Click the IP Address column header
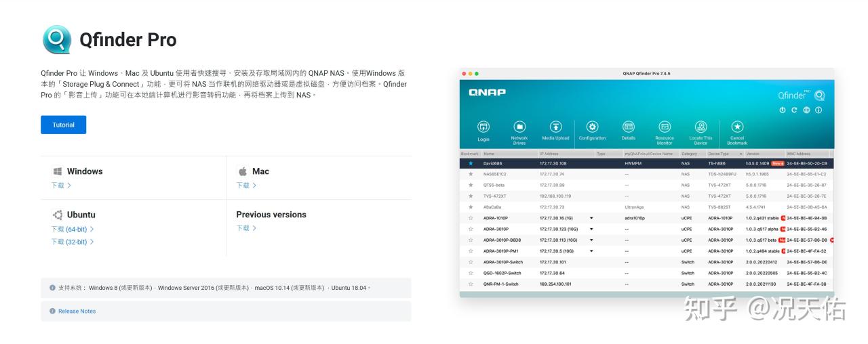Screen dimensions: 868x344 tap(566, 154)
